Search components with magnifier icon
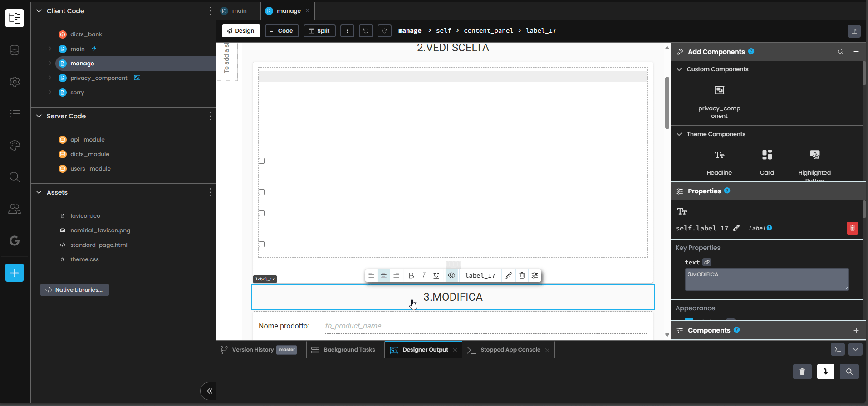Screen dimensions: 868x406 coord(840,52)
